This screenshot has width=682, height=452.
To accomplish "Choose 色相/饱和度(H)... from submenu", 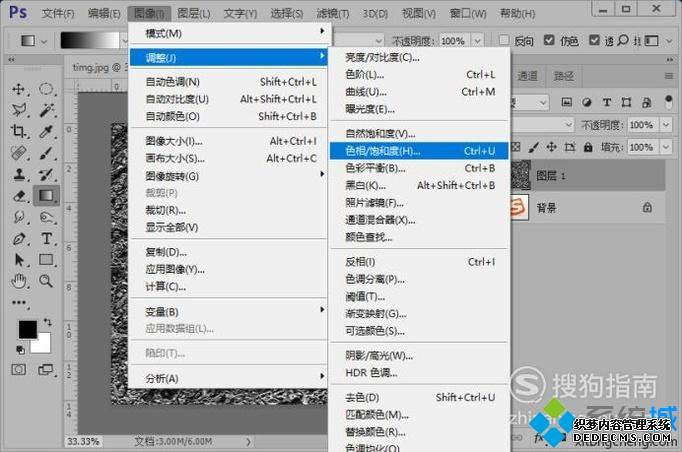I will click(x=419, y=151).
